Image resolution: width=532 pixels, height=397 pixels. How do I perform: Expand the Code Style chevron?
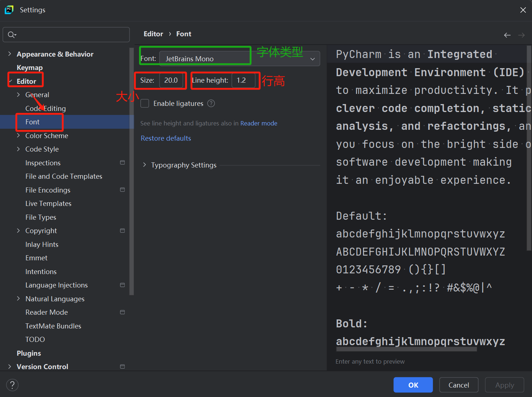(18, 149)
